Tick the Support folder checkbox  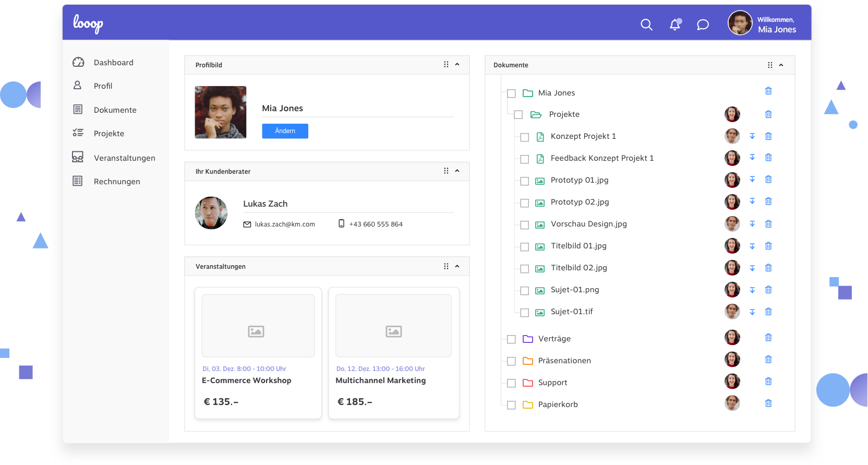(511, 383)
